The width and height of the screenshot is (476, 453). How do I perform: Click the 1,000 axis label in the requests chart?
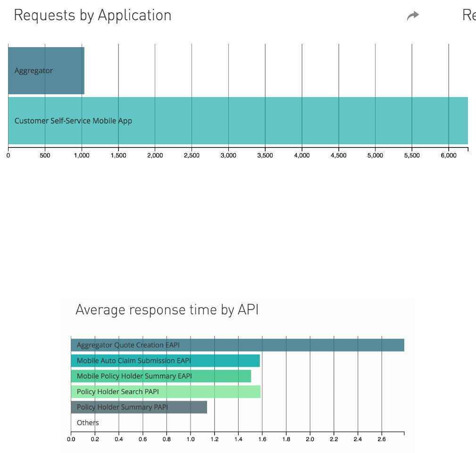(82, 156)
